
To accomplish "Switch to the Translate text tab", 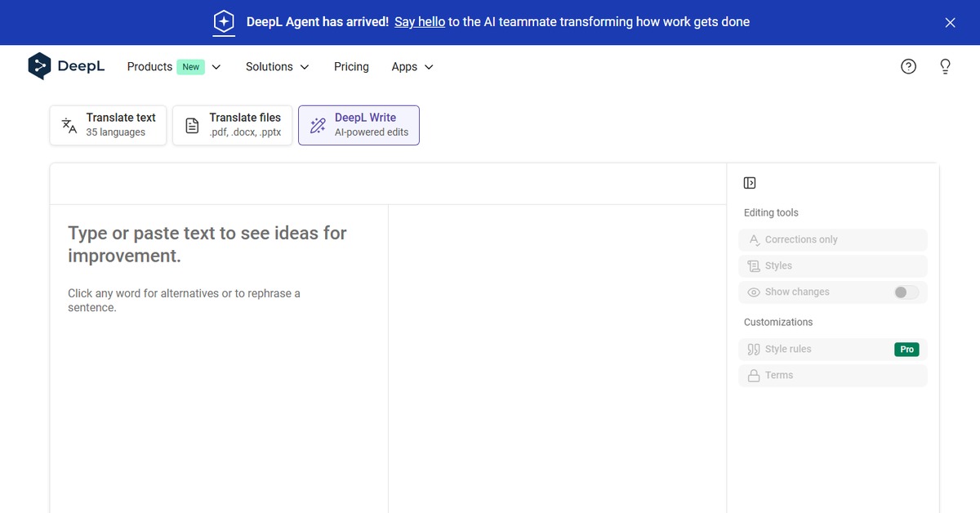I will 108,125.
